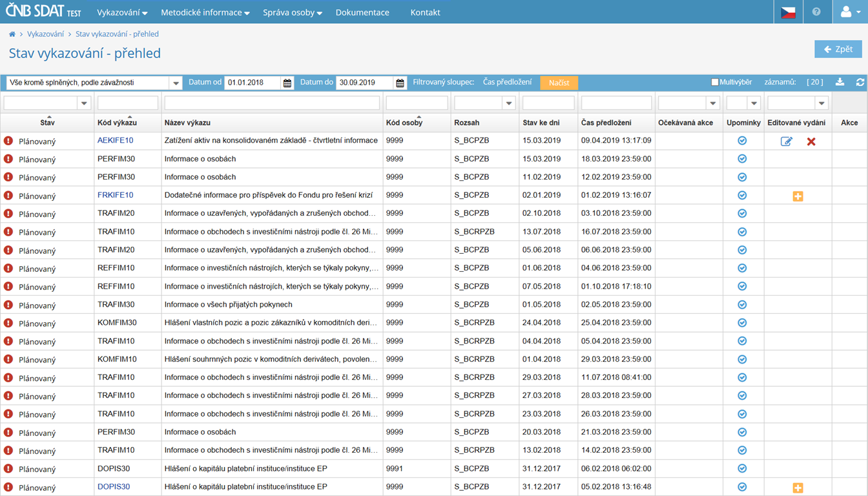Open the Správa osoby menu
This screenshot has width=868, height=496.
coord(293,12)
